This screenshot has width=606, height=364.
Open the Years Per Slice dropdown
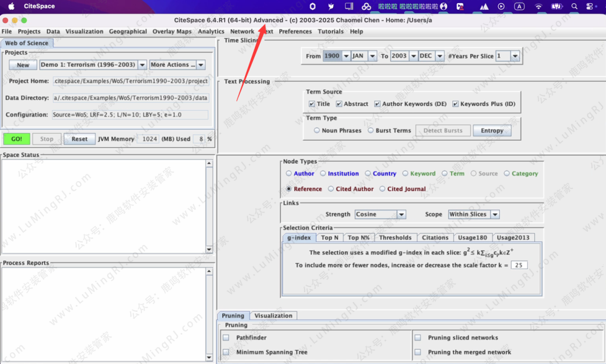point(515,56)
